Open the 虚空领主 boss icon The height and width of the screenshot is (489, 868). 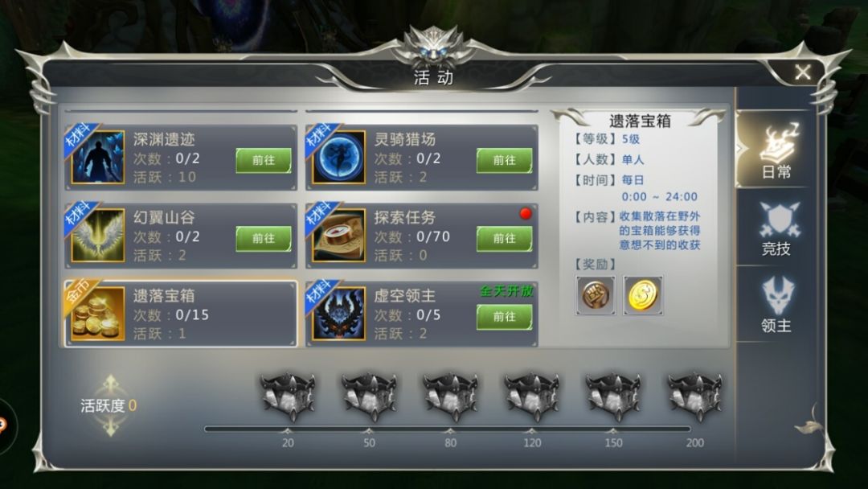click(339, 314)
